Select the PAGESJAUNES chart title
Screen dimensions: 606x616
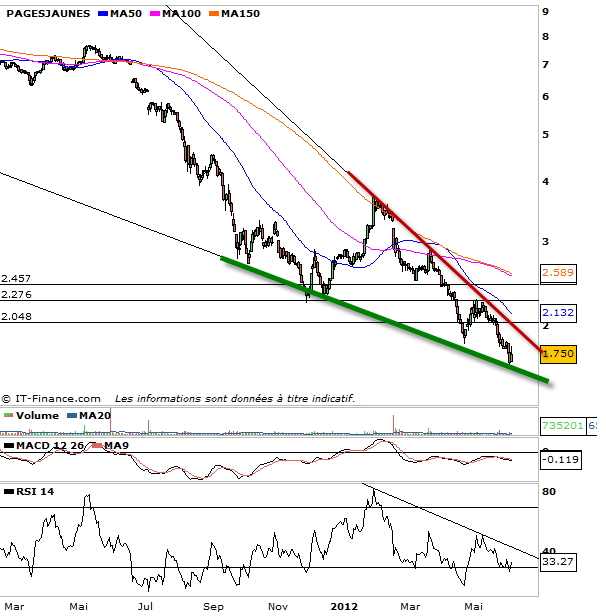pos(44,14)
